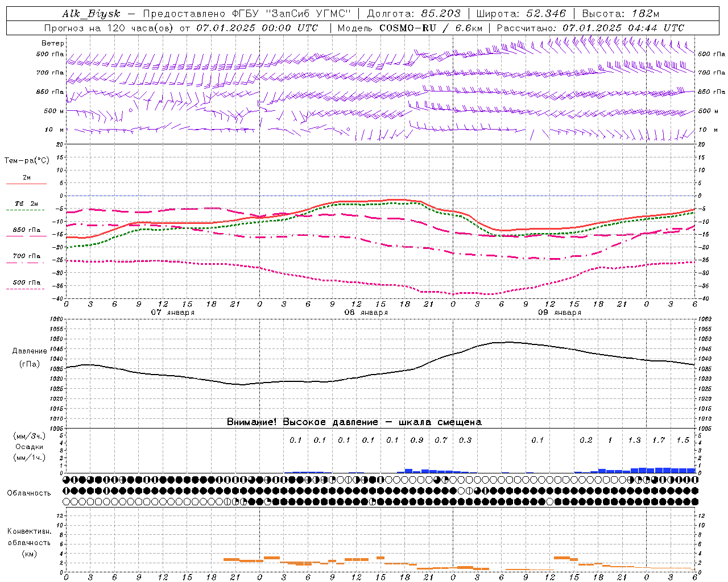Screen dimensions: 728x582
Task: Click the precipitation value 1.5
Action: click(682, 440)
